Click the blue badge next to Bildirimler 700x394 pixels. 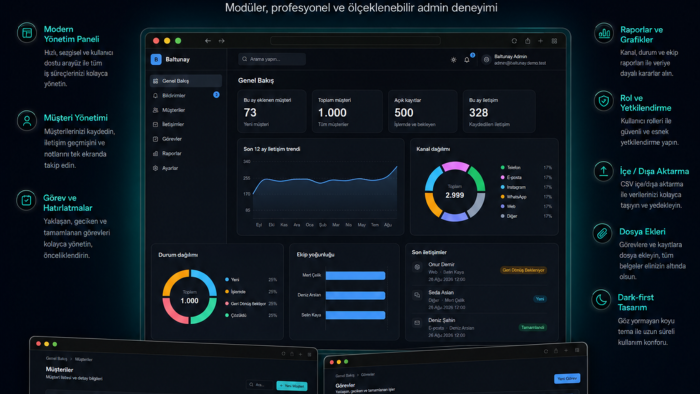click(x=216, y=95)
